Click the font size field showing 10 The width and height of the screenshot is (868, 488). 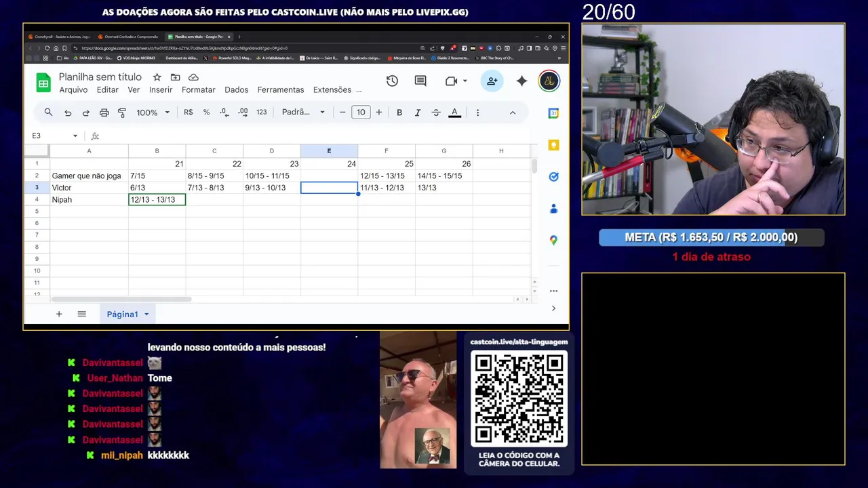tap(361, 113)
